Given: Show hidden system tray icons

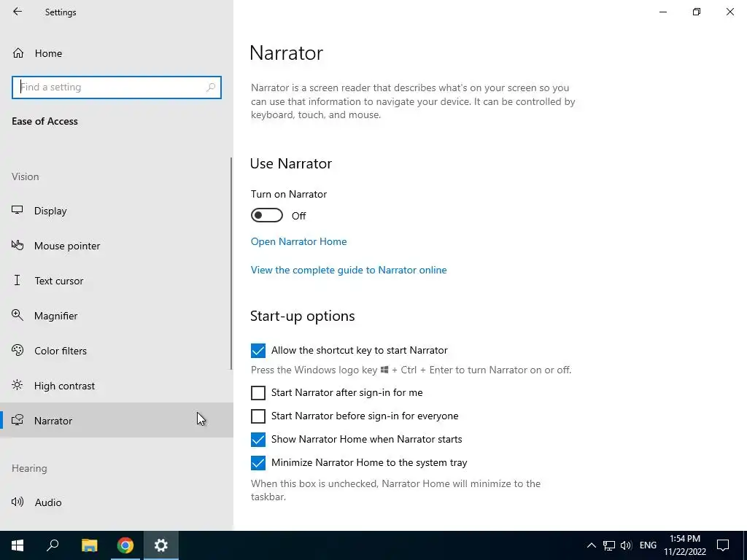Looking at the screenshot, I should (x=591, y=545).
